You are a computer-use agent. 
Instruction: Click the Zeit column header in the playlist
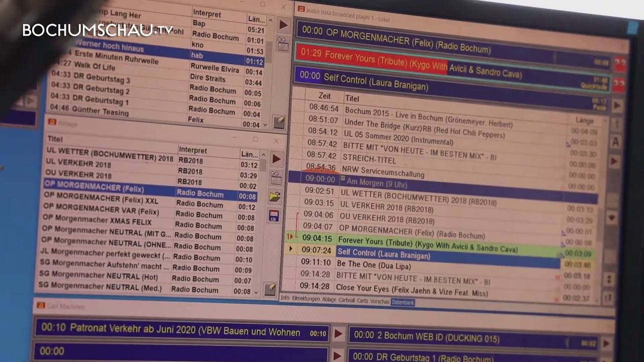[325, 96]
